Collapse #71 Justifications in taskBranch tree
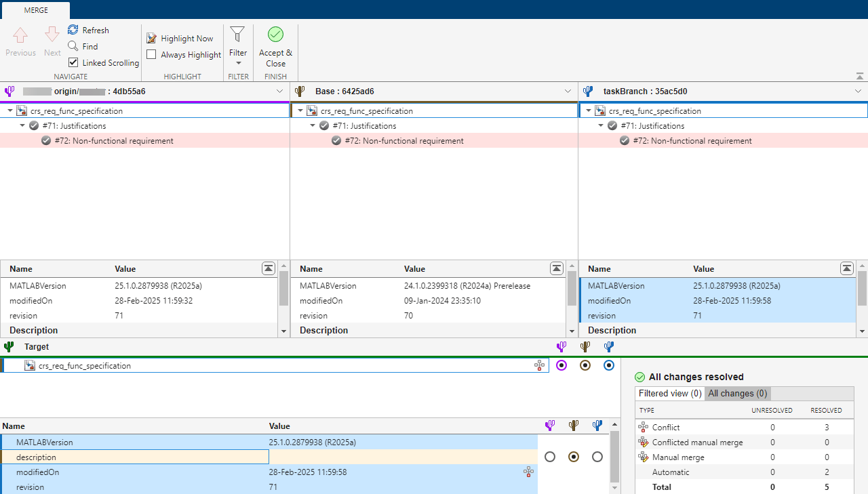868x494 pixels. point(601,125)
